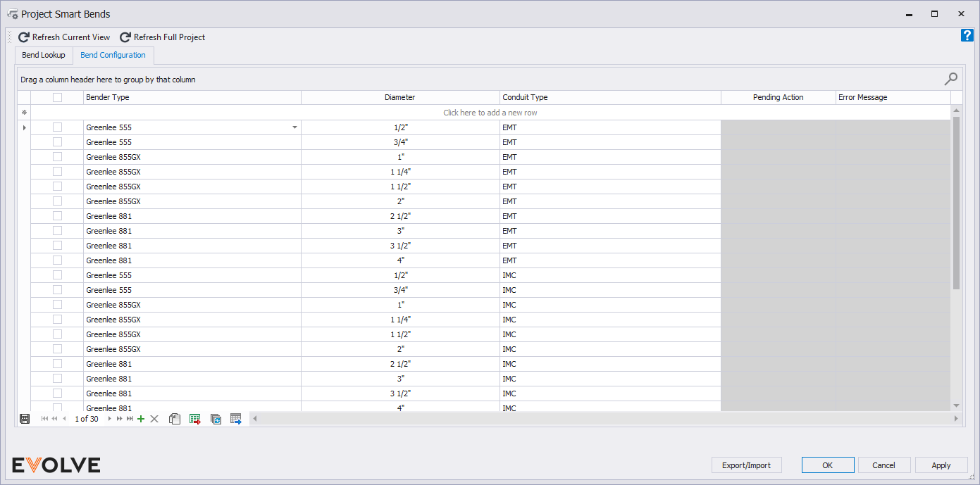Delete the current row with X icon
The height and width of the screenshot is (485, 980).
pyautogui.click(x=154, y=419)
